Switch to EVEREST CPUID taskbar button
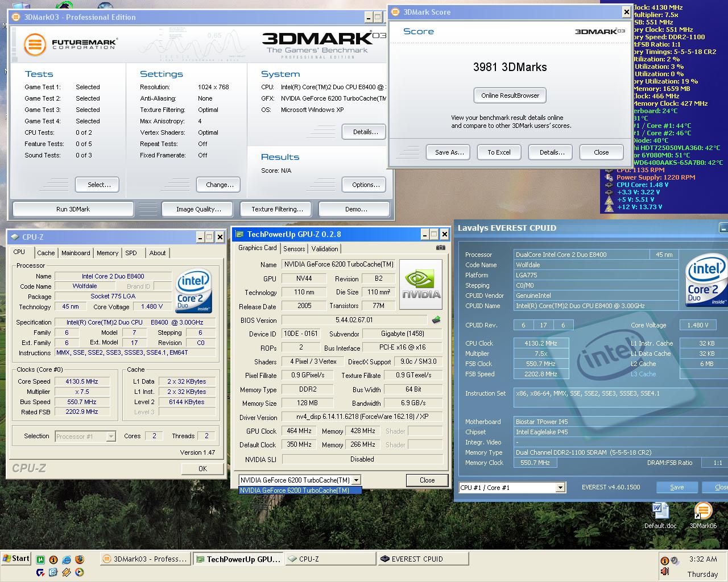728x582 pixels. (422, 559)
